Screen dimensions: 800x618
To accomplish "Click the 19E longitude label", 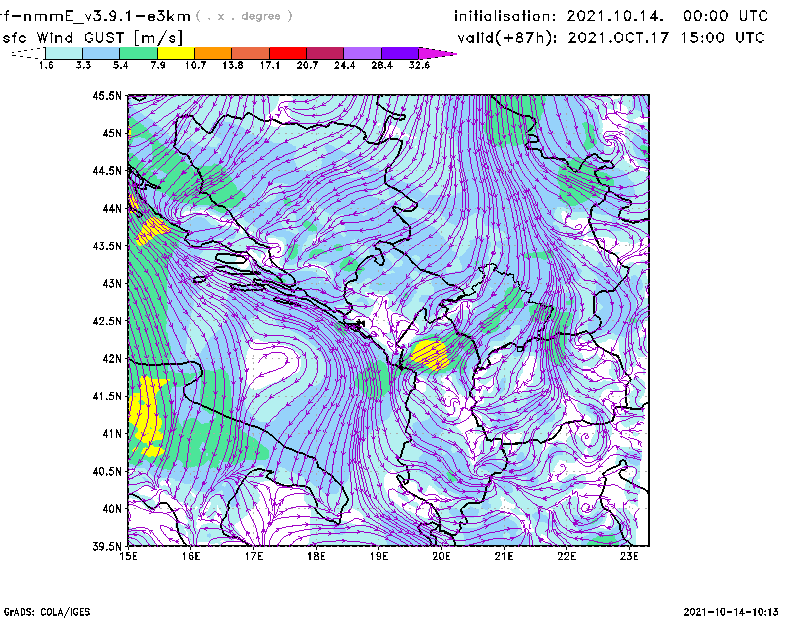I will pyautogui.click(x=379, y=556).
